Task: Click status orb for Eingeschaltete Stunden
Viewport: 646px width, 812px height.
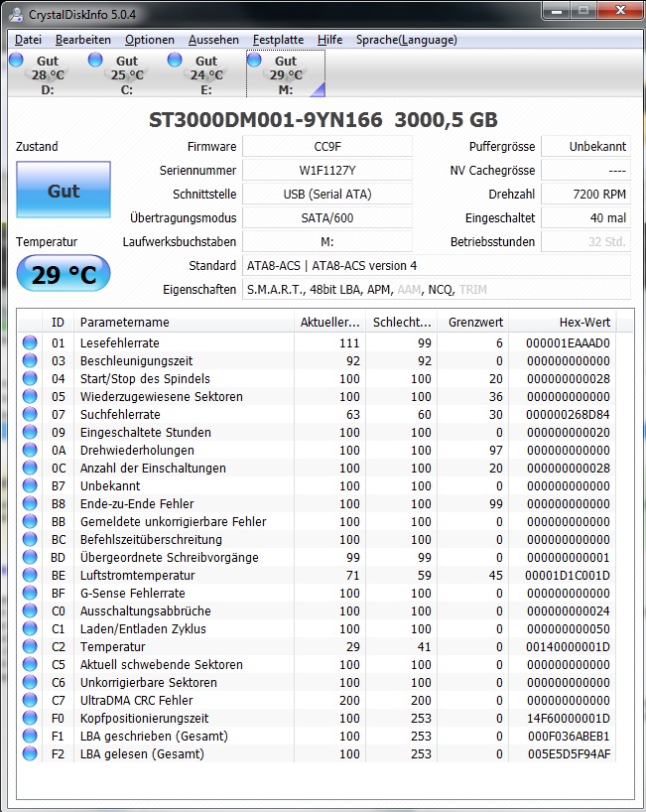Action: pos(30,432)
